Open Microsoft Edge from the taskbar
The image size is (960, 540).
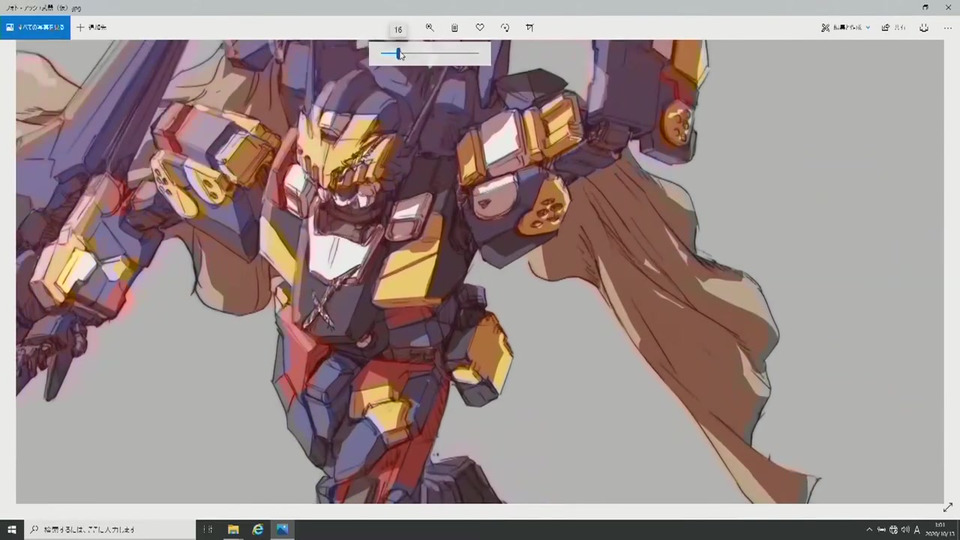[x=258, y=529]
